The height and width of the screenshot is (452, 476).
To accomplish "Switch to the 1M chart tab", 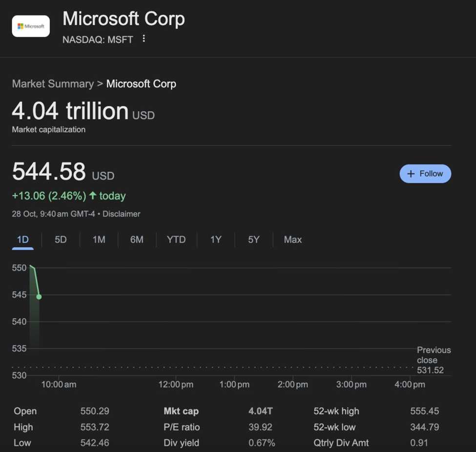I will 99,240.
